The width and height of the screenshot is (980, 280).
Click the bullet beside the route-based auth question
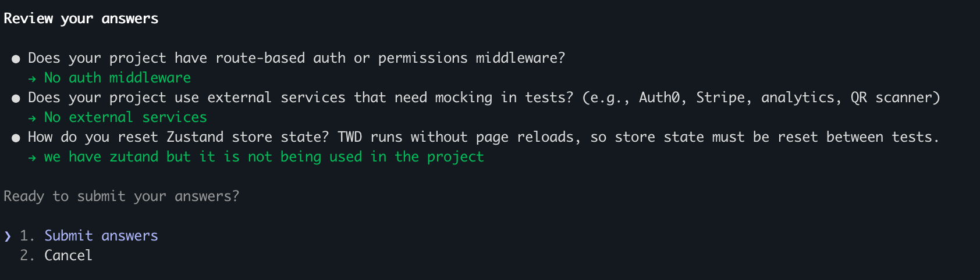tap(16, 59)
